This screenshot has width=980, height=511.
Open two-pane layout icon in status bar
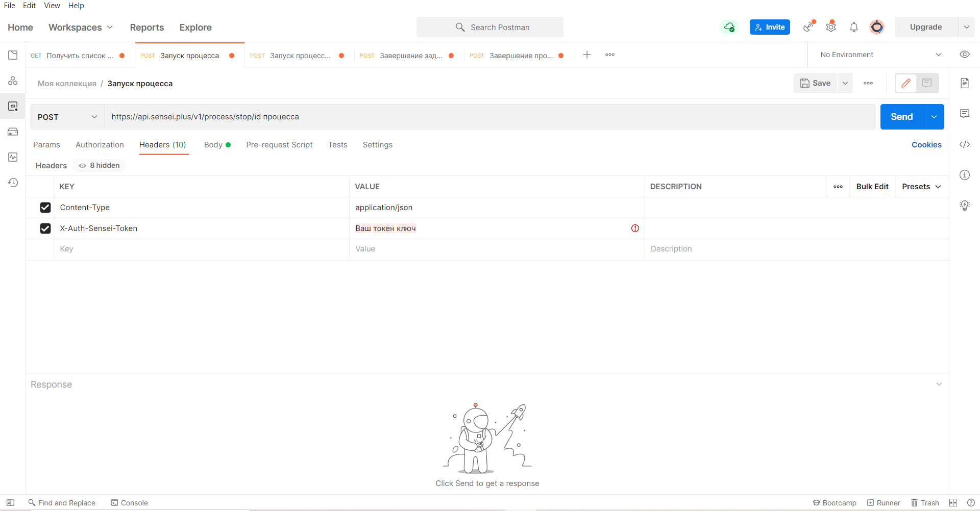pyautogui.click(x=953, y=502)
